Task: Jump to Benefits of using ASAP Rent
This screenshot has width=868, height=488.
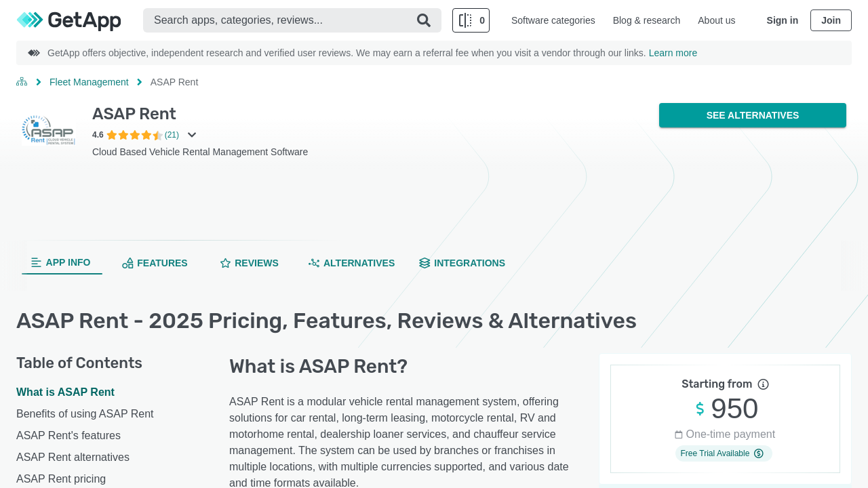Action: pos(85,414)
